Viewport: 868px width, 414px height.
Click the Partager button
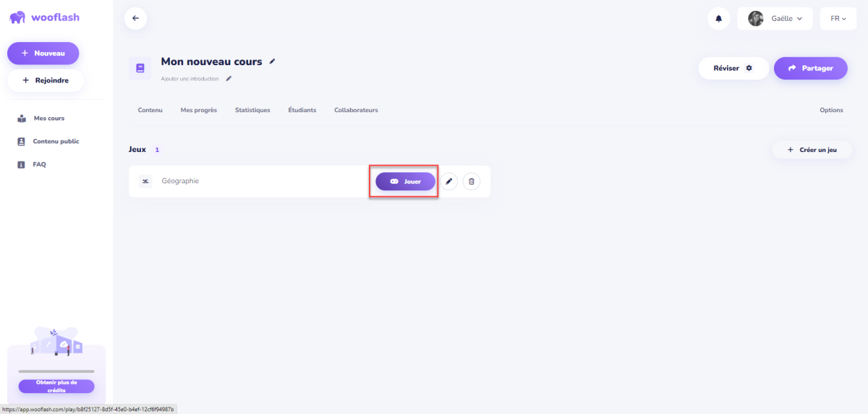811,68
